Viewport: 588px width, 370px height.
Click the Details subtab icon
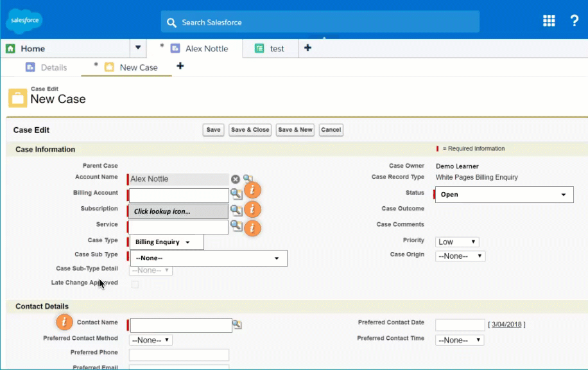click(x=30, y=67)
